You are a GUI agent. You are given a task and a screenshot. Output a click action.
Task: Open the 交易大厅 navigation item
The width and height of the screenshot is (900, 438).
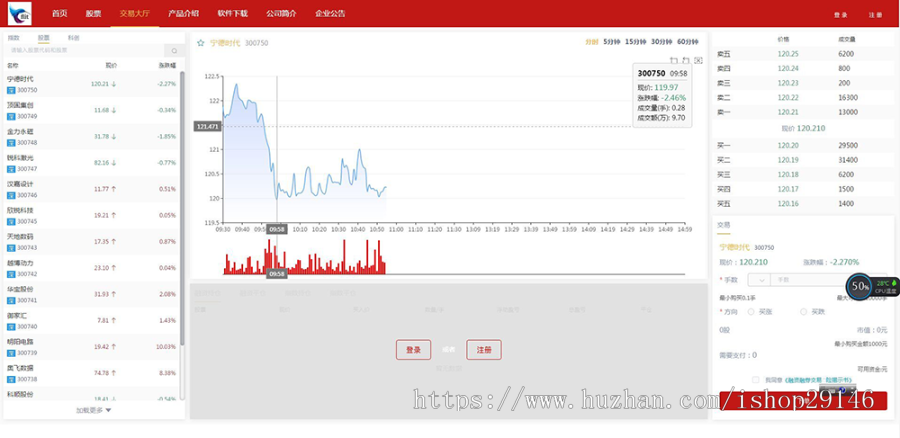click(133, 14)
